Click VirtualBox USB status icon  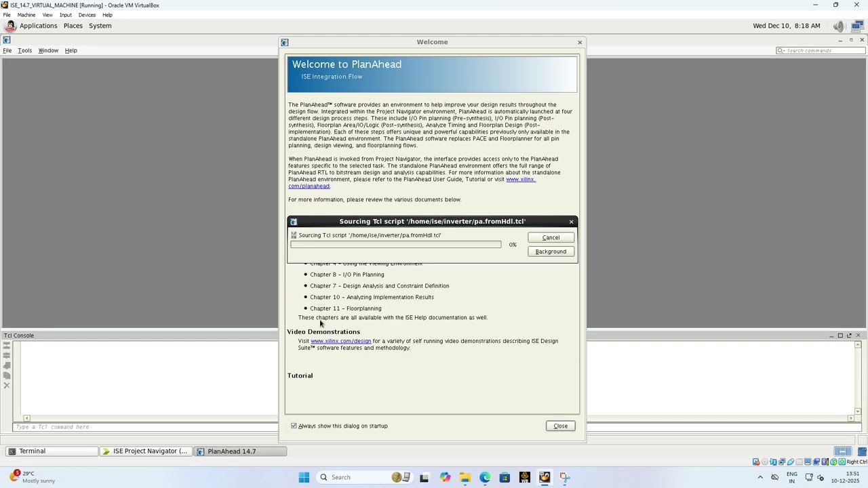pos(791,462)
